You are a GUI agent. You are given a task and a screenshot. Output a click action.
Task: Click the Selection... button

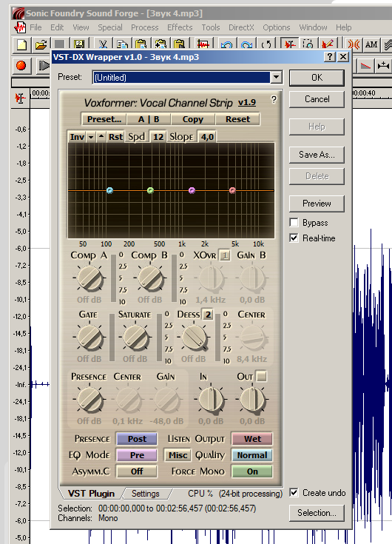(317, 513)
